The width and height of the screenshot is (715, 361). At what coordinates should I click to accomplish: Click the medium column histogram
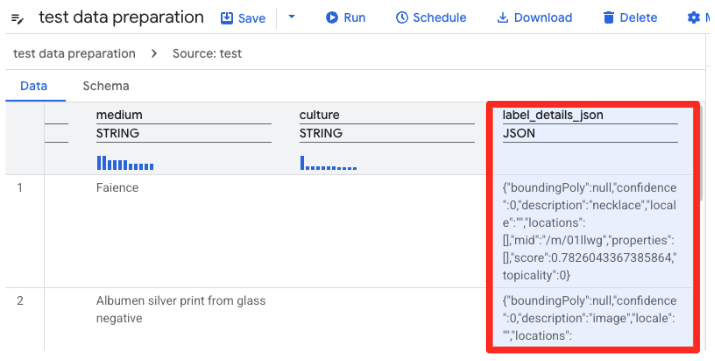pos(125,163)
